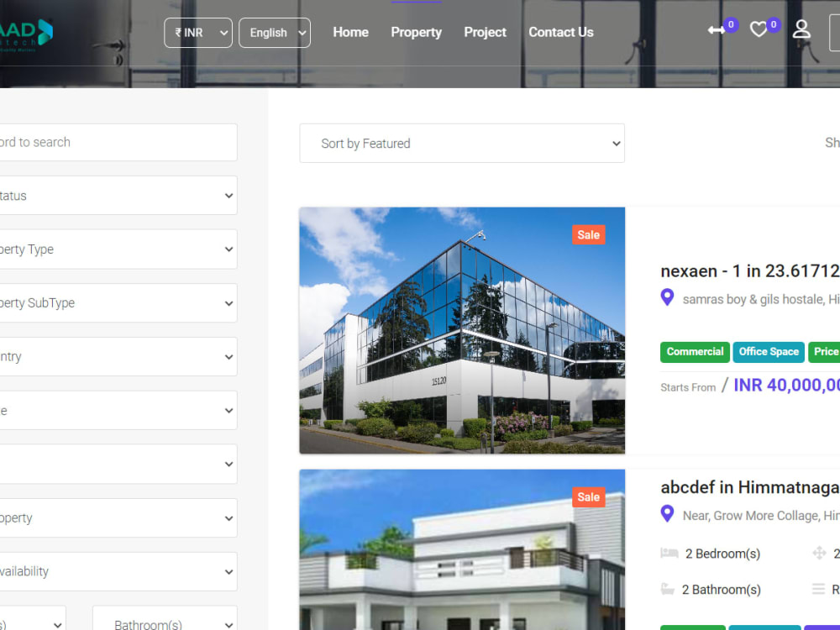840x630 pixels.
Task: Click the Sale badge on nexaen image
Action: (x=588, y=234)
